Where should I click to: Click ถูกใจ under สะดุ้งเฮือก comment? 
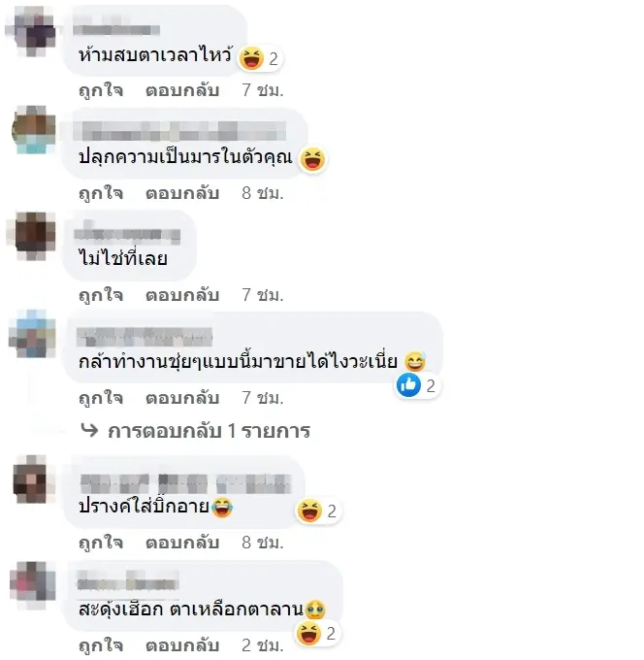point(101,645)
